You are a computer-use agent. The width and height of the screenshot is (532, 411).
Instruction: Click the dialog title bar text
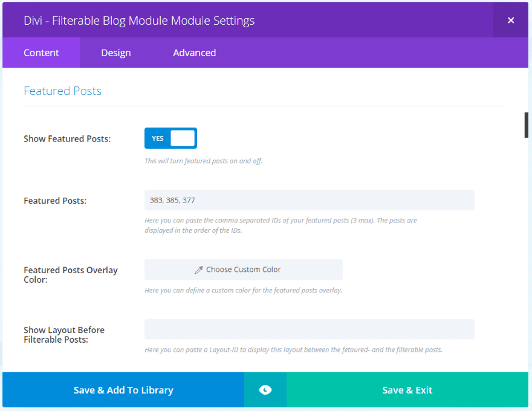click(x=139, y=21)
